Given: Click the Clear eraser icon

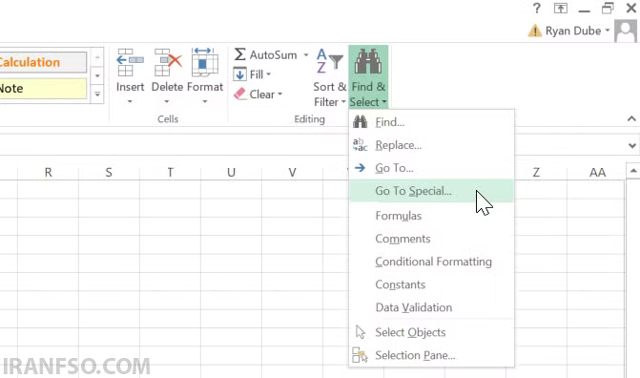Looking at the screenshot, I should tap(240, 94).
